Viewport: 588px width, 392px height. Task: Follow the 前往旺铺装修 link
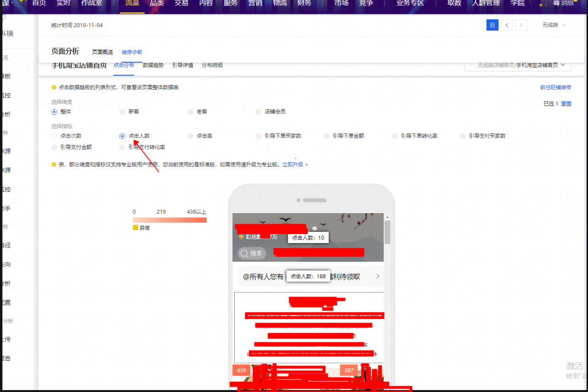point(556,87)
